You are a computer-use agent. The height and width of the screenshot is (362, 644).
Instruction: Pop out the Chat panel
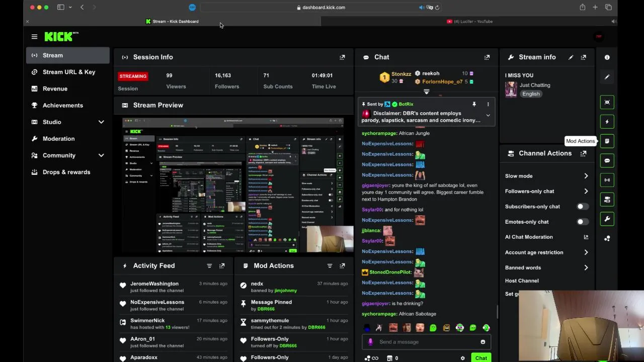[x=487, y=57]
